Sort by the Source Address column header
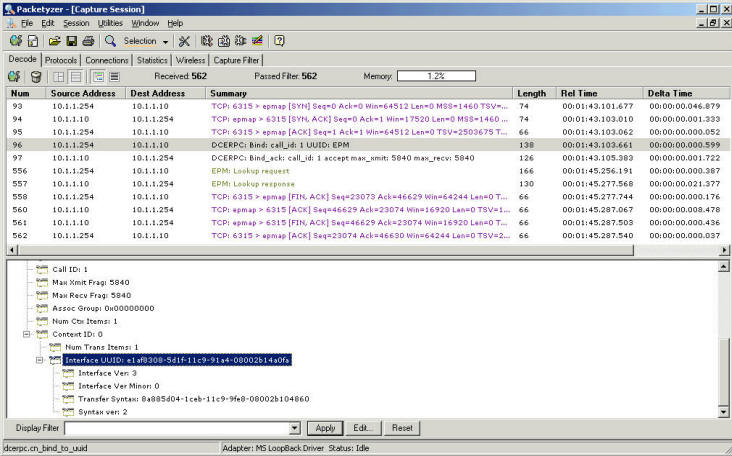This screenshot has width=732, height=456. 85,93
